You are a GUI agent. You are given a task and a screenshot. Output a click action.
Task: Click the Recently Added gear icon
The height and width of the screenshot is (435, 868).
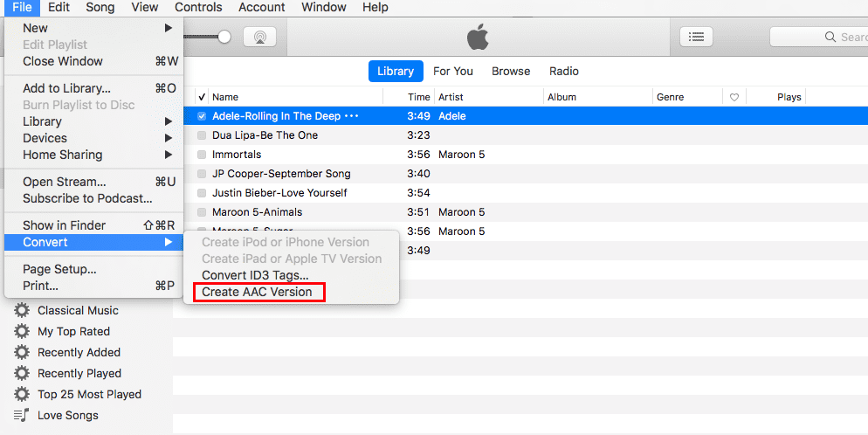pos(22,353)
